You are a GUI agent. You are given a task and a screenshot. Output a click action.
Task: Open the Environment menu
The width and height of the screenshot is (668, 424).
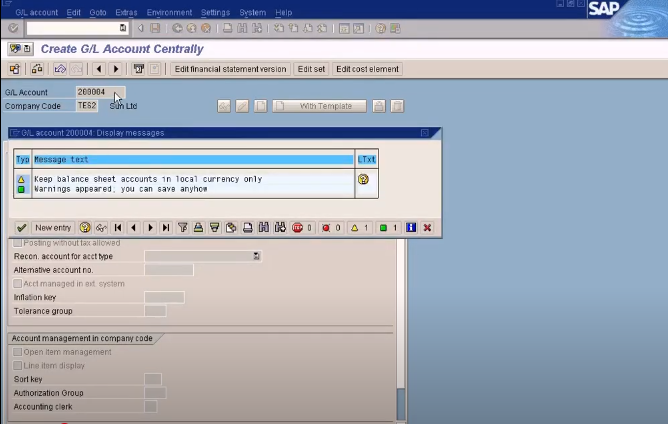tap(169, 12)
